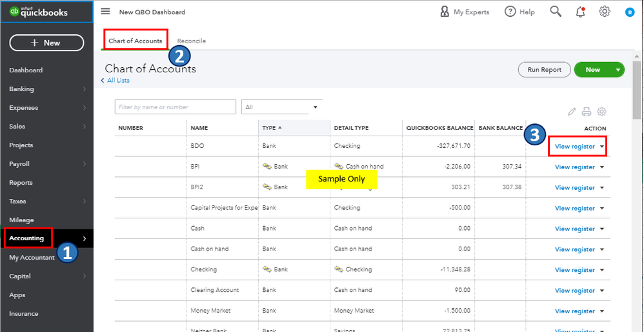The height and width of the screenshot is (332, 644).
Task: Open the user profile avatar
Action: click(630, 12)
